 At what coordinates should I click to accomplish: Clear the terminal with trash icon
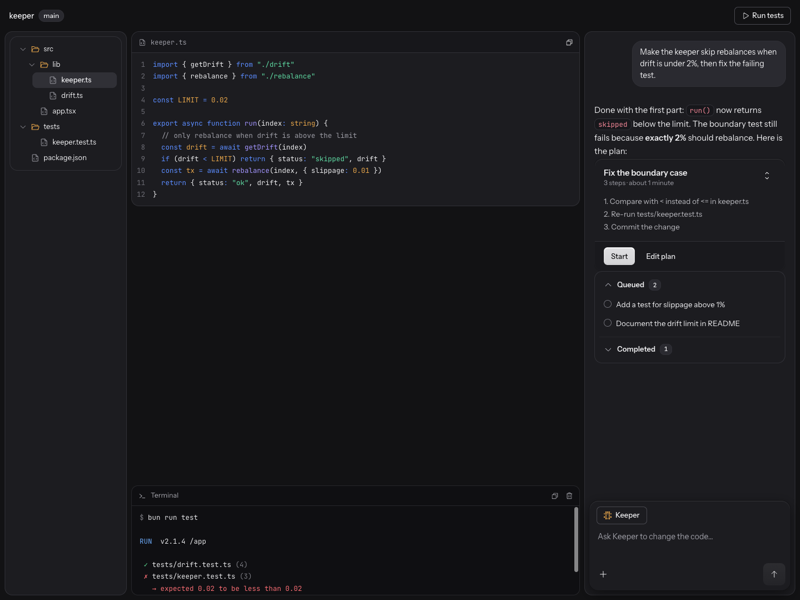[x=569, y=495]
